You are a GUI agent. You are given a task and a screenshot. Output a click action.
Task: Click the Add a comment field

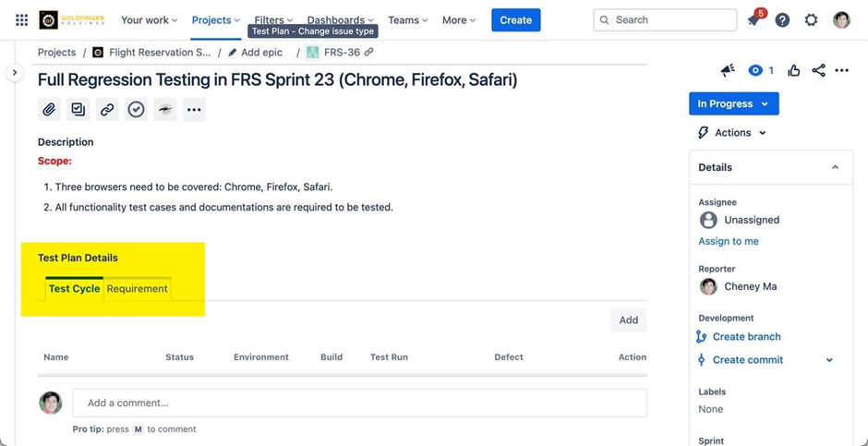(x=359, y=403)
